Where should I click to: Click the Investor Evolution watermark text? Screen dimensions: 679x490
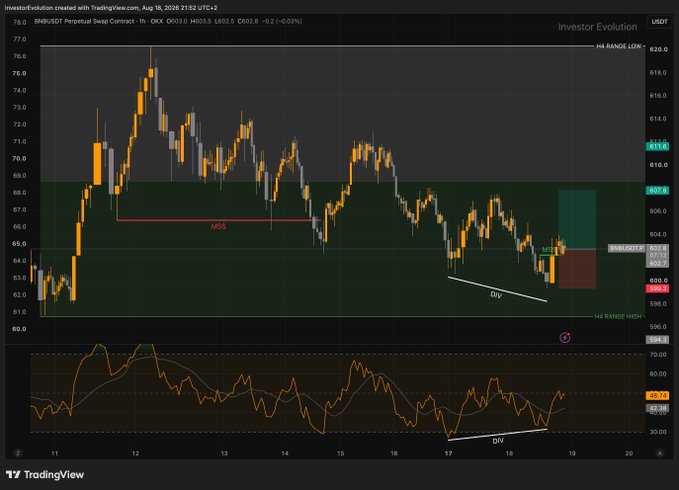[x=597, y=27]
